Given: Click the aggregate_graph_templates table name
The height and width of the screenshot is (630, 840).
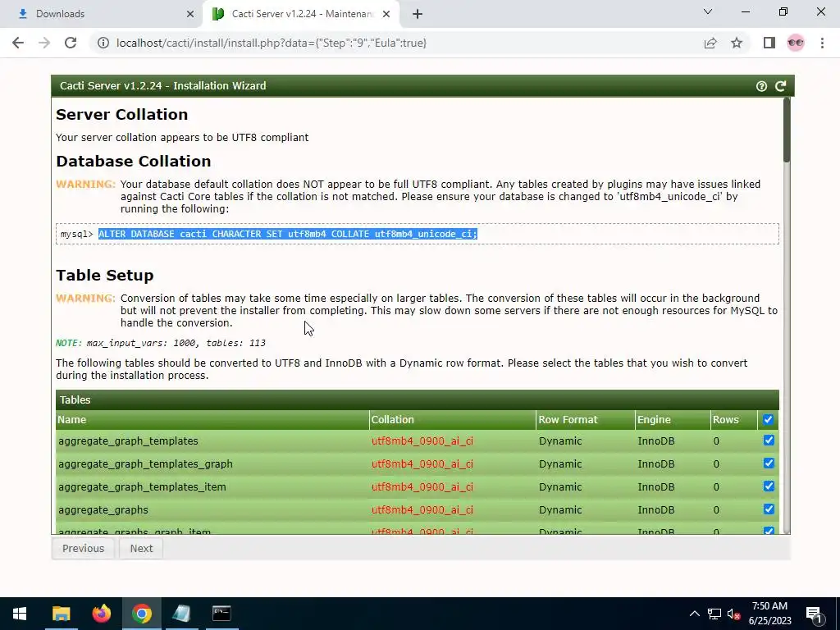Looking at the screenshot, I should pos(128,441).
